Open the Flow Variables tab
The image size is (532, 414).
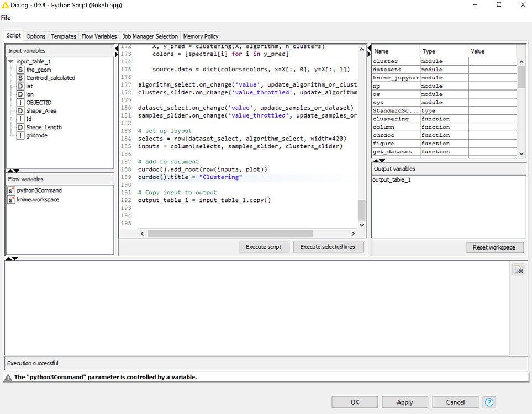click(x=98, y=36)
